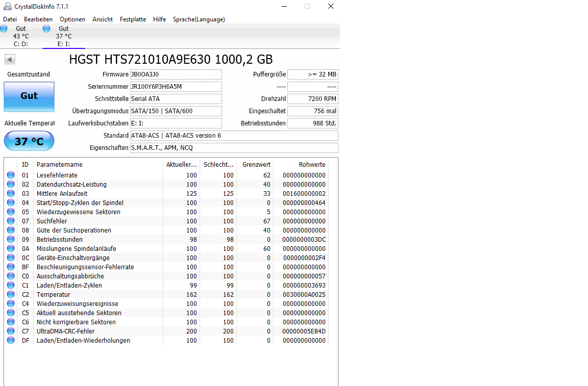Click the Puffergröße value field

(313, 74)
